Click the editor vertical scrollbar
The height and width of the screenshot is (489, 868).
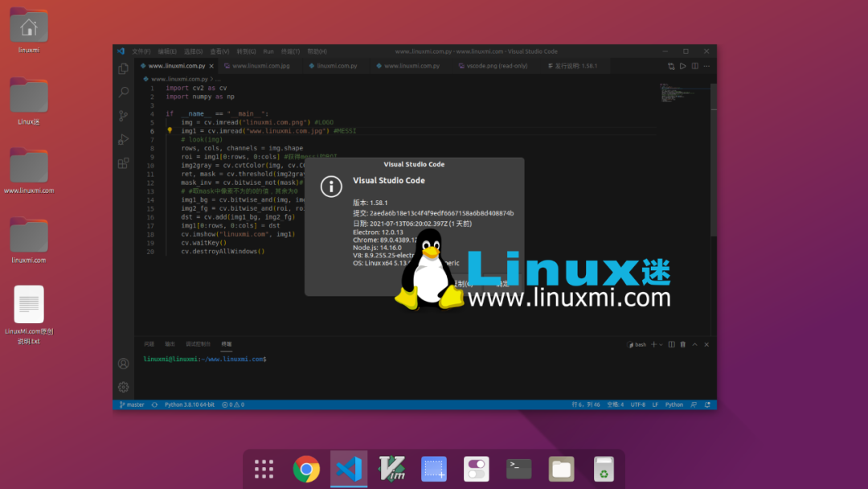click(714, 161)
